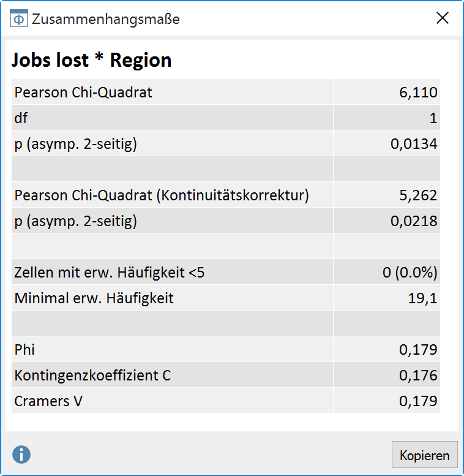Viewport: 464px width, 476px height.
Task: Click the Jobs lost * Region heading
Action: click(92, 60)
